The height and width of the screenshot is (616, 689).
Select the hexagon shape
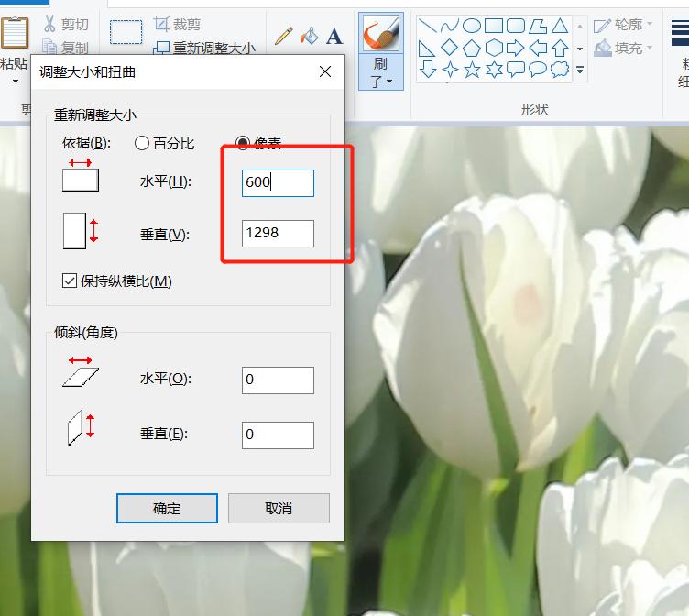pyautogui.click(x=494, y=48)
